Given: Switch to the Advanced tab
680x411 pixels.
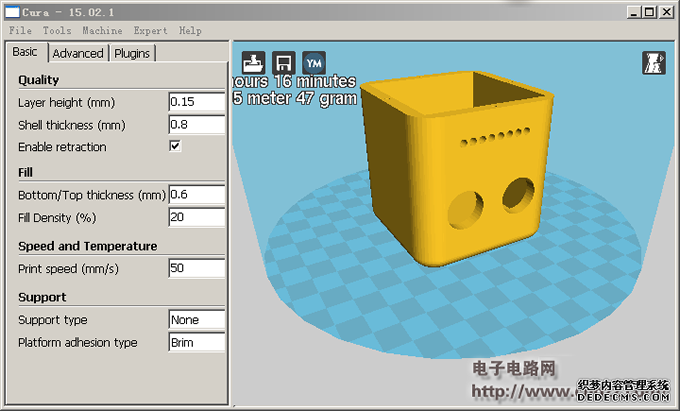Looking at the screenshot, I should pos(78,53).
